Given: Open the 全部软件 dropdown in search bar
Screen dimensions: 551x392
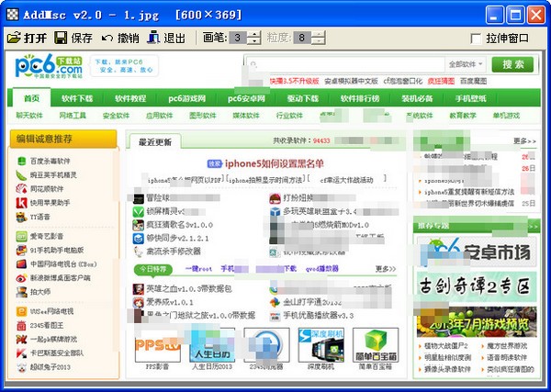Looking at the screenshot, I should coord(466,64).
